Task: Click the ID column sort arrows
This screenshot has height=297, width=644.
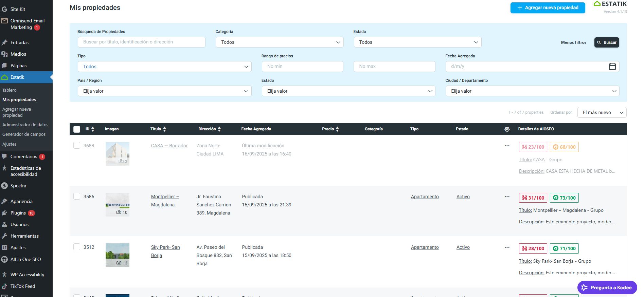Action: click(93, 129)
